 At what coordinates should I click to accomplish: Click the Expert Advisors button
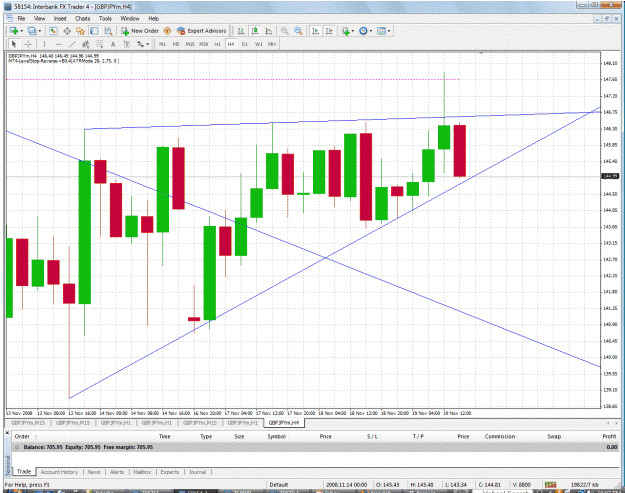202,31
